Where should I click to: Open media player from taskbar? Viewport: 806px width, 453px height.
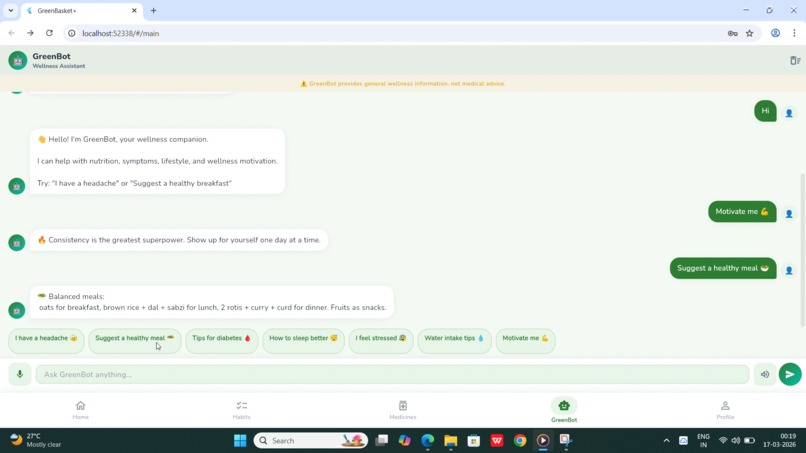[x=543, y=441]
